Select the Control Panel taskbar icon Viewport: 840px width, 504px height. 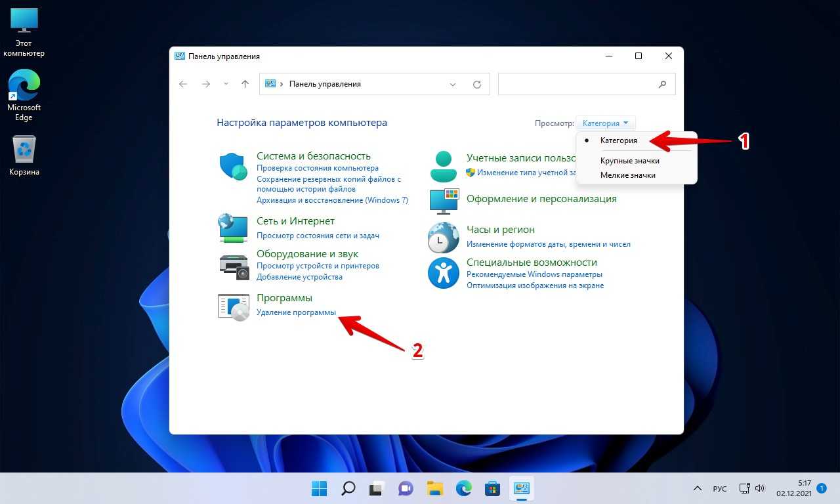pyautogui.click(x=522, y=488)
